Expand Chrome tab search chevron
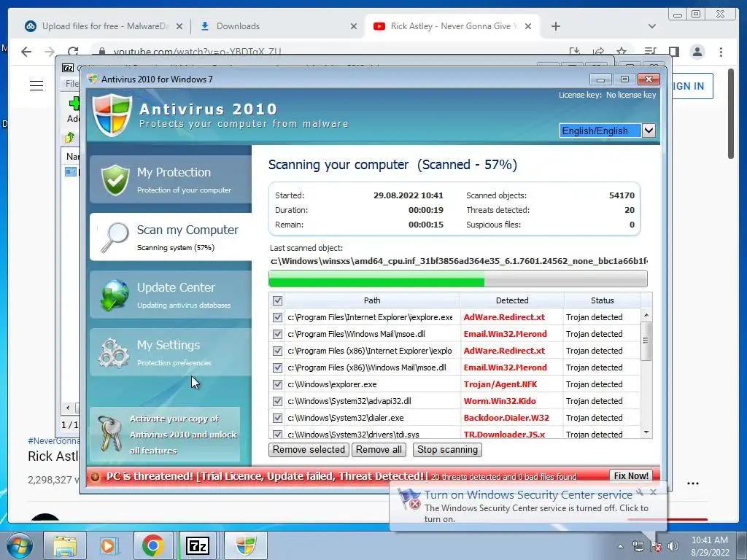 coord(652,26)
